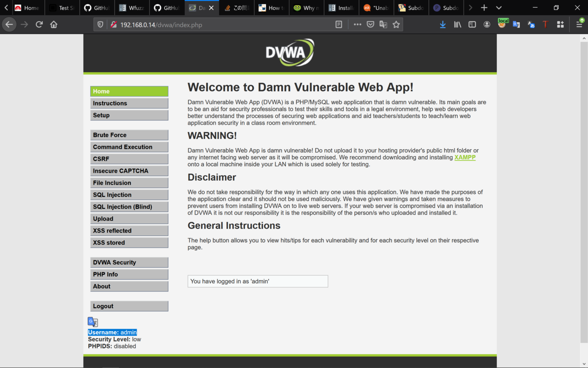Open Firefox hamburger menu
The width and height of the screenshot is (588, 368).
pos(580,24)
